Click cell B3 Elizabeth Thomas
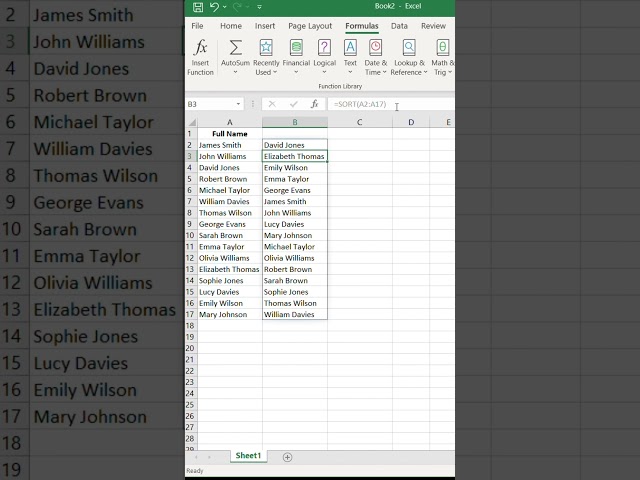The width and height of the screenshot is (640, 480). tap(295, 156)
